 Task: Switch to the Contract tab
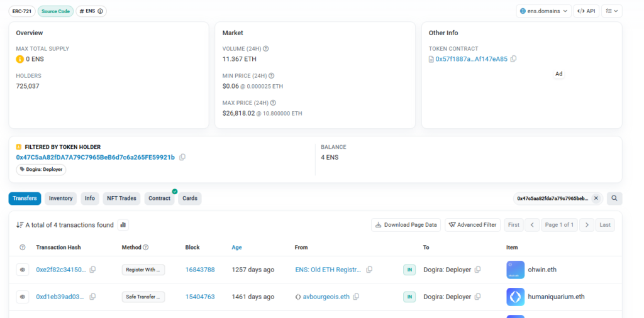pyautogui.click(x=159, y=198)
